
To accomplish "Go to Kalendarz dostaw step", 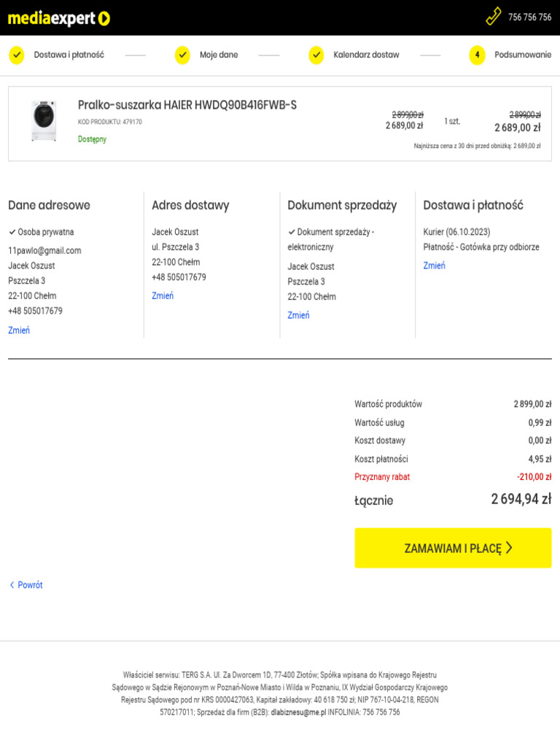I will pos(366,55).
